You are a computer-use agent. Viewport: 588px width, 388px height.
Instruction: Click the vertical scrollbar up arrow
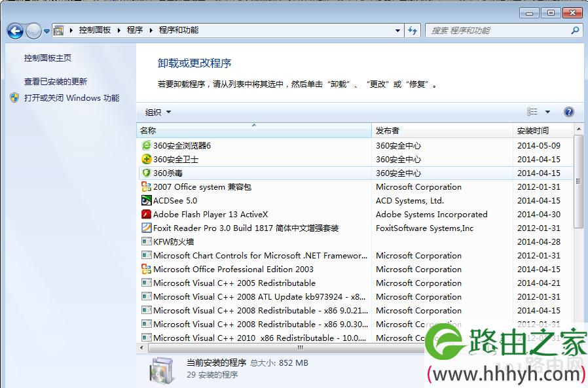click(579, 130)
